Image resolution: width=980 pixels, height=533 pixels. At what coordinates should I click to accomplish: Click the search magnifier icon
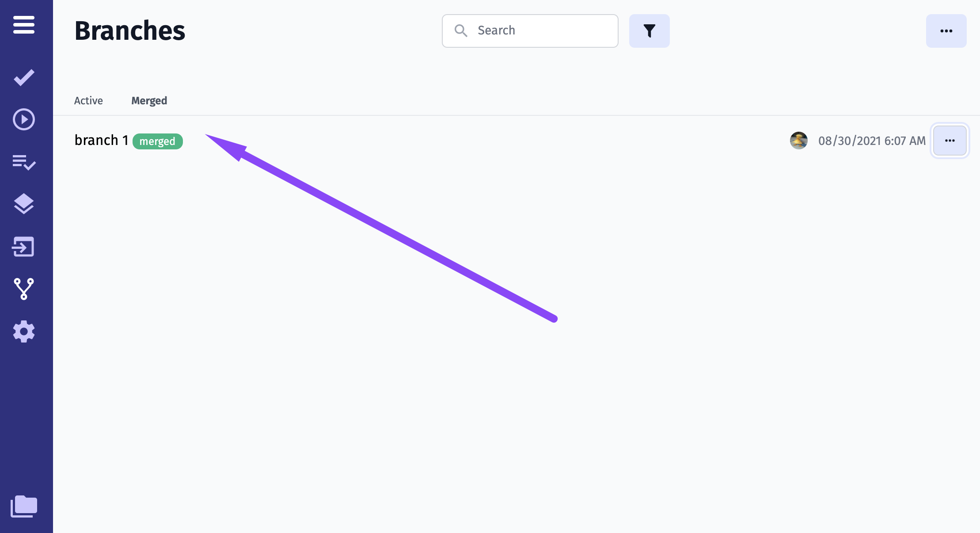pyautogui.click(x=461, y=30)
